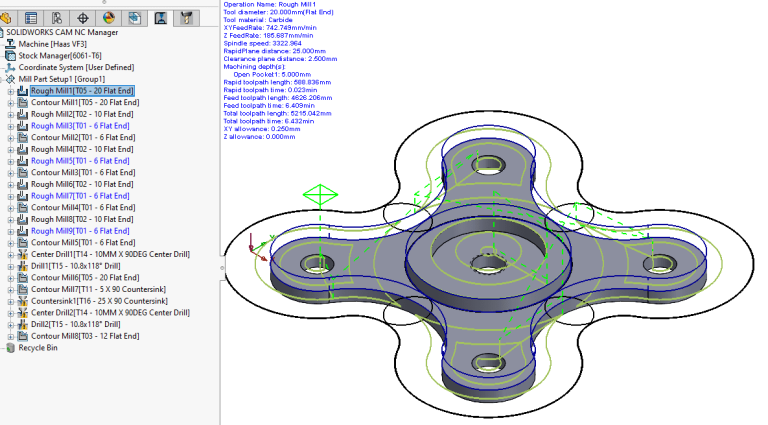Click the green diamond tool-start marker
Screen dimensions: 768x425
point(320,195)
